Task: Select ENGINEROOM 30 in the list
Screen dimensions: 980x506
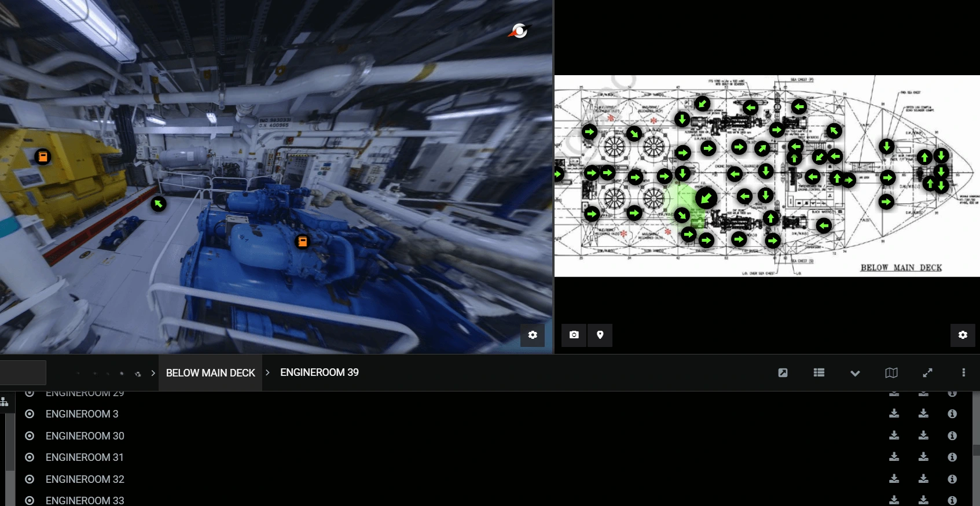Action: pos(85,436)
